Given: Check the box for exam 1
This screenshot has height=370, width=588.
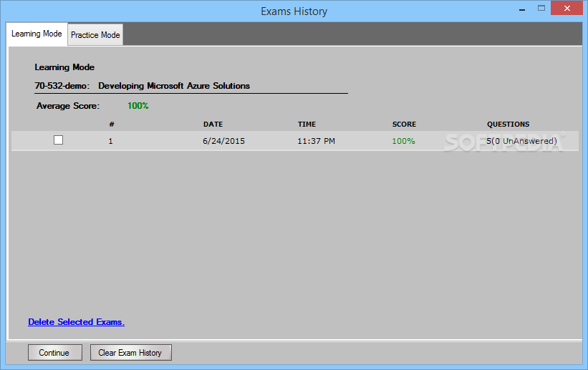Looking at the screenshot, I should (58, 140).
